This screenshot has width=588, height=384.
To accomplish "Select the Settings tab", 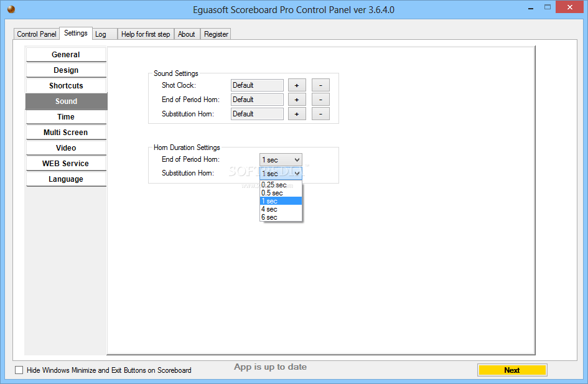I will tap(76, 33).
